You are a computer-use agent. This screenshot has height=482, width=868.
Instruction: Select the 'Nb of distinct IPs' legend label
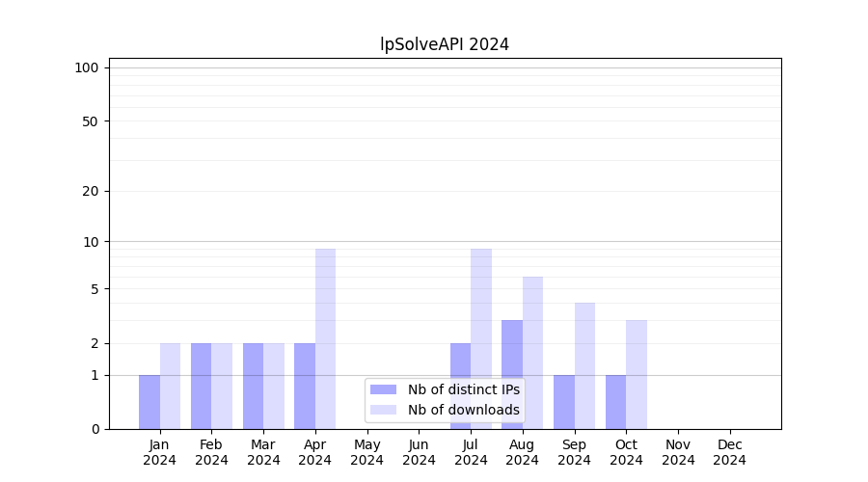(x=463, y=389)
